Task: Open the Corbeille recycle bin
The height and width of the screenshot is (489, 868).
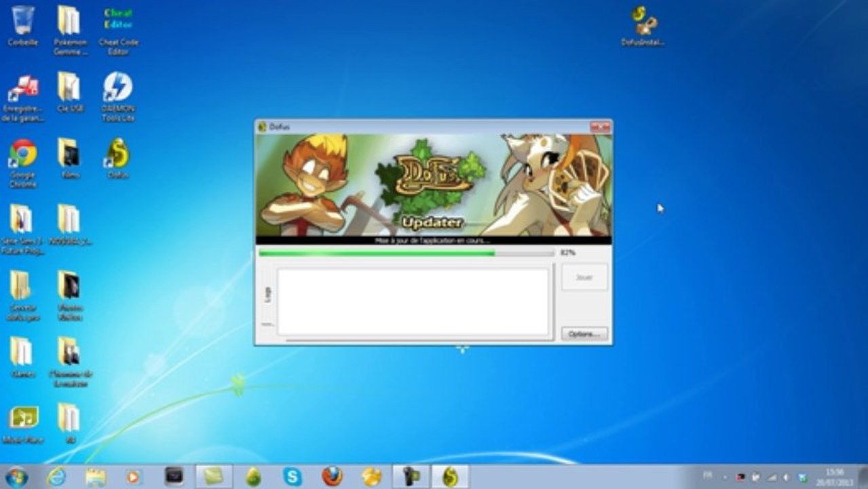Action: click(x=22, y=26)
